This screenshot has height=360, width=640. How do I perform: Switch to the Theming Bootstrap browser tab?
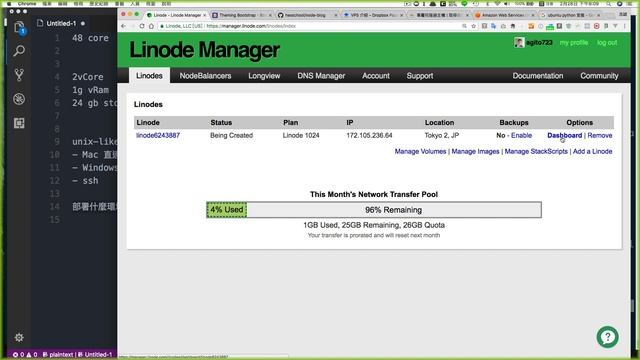click(x=241, y=15)
